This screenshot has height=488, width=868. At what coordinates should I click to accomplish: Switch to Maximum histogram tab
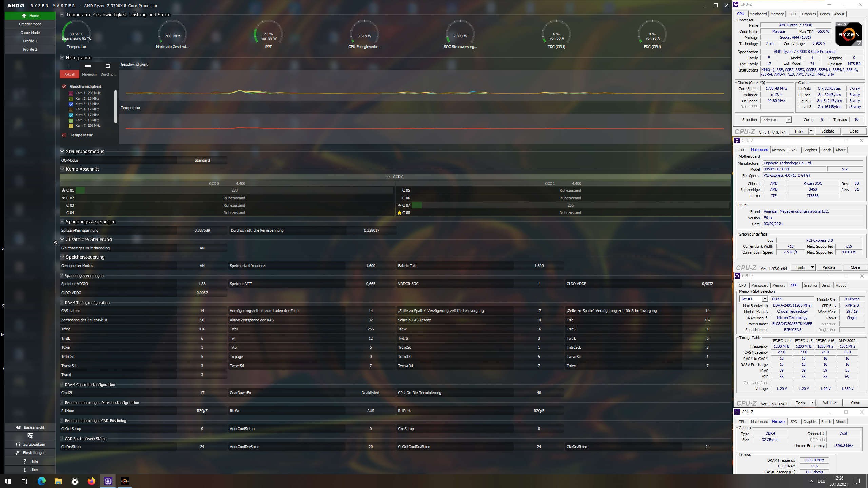89,74
